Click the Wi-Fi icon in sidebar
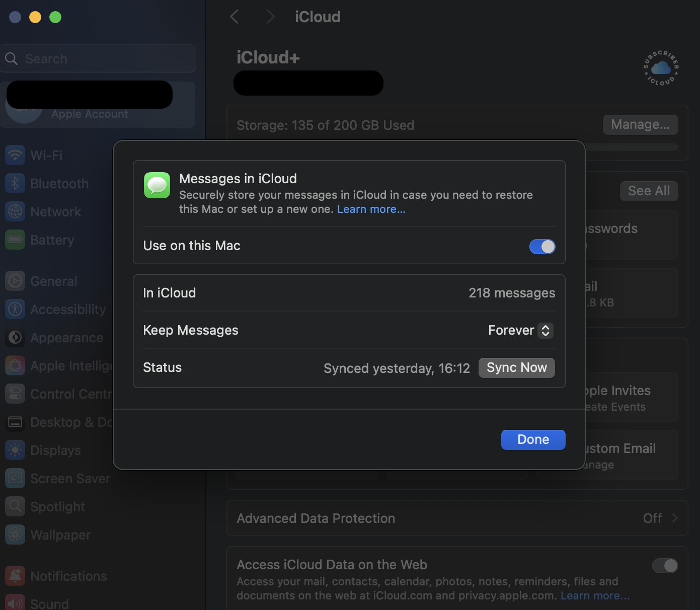The height and width of the screenshot is (610, 700). coord(15,155)
